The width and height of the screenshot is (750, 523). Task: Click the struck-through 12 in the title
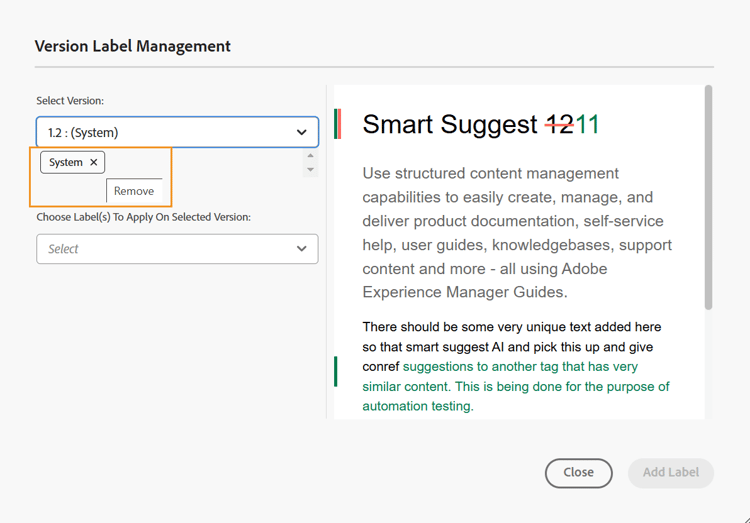pos(560,124)
